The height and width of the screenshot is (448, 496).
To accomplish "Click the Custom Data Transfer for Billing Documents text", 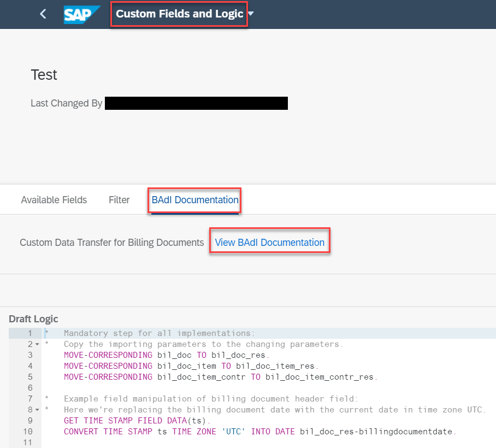I will click(x=111, y=243).
